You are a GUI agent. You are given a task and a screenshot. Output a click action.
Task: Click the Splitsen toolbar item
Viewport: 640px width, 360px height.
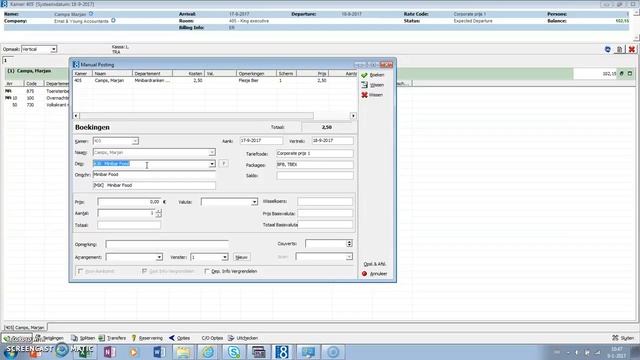click(83, 338)
